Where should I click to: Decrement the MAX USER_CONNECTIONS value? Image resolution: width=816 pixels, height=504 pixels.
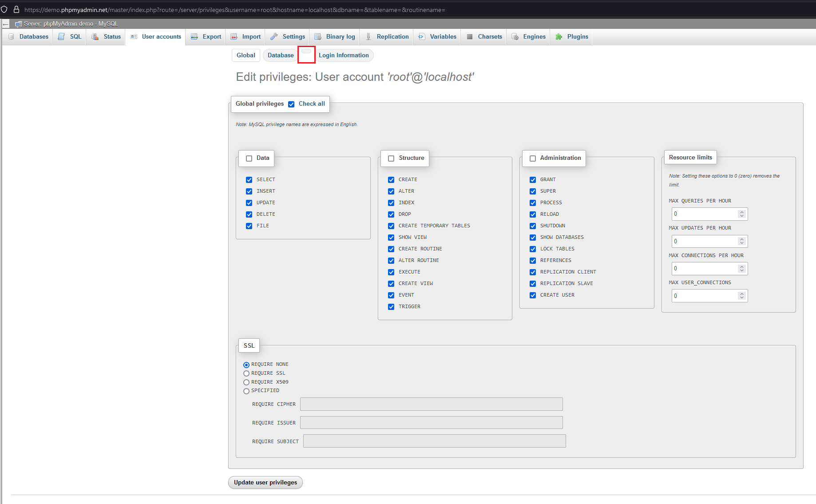click(x=742, y=298)
